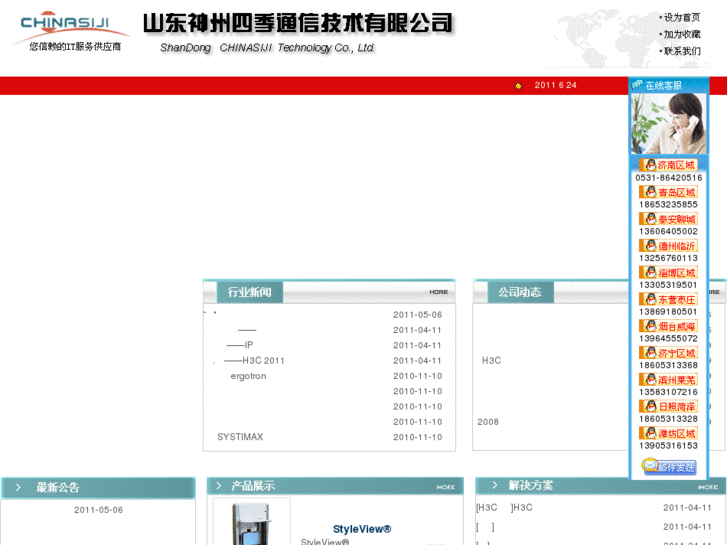The width and height of the screenshot is (727, 545).
Task: Open the ergotron news item
Action: (x=249, y=376)
